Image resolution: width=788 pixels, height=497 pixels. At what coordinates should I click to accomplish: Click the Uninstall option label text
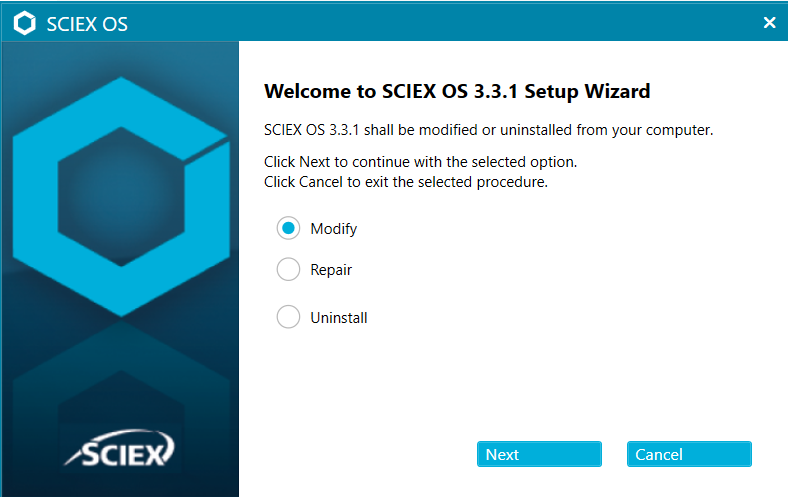coord(339,318)
